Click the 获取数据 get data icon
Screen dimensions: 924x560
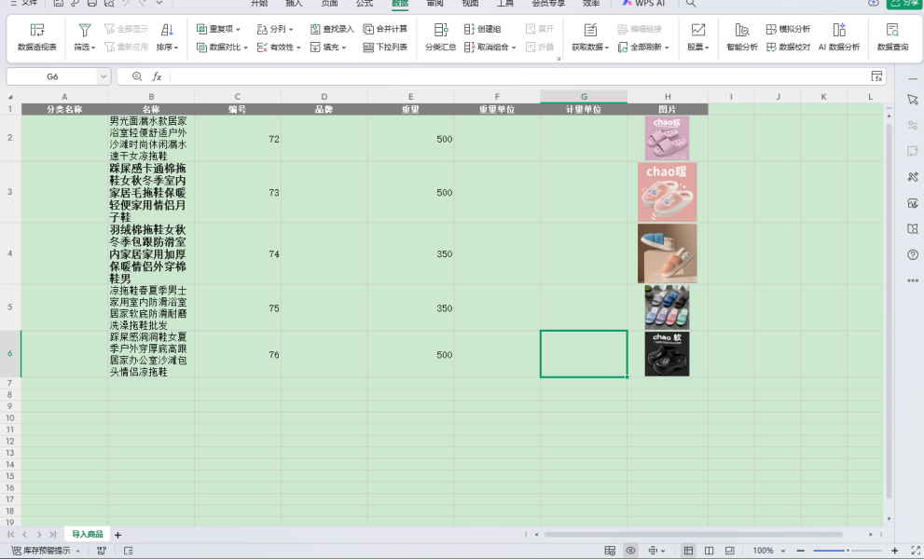click(590, 30)
